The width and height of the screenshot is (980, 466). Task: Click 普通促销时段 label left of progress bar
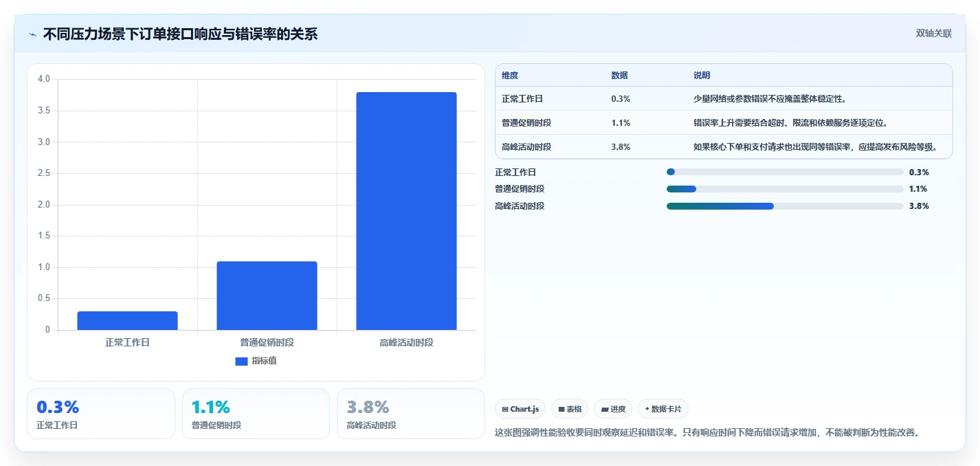520,189
